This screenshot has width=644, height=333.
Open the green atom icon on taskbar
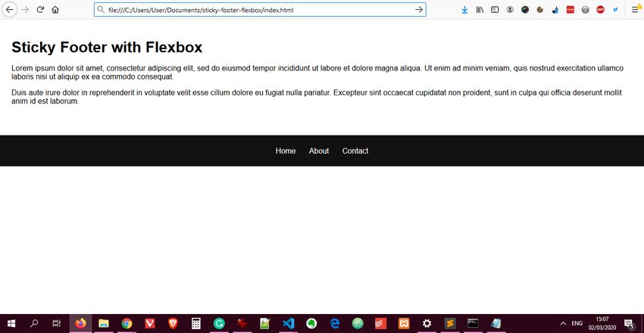[x=358, y=324]
